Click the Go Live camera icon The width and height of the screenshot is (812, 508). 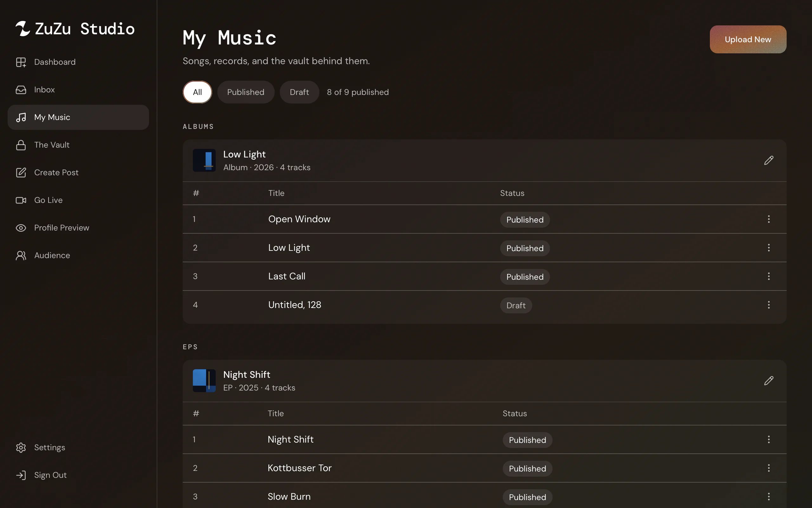click(x=21, y=200)
